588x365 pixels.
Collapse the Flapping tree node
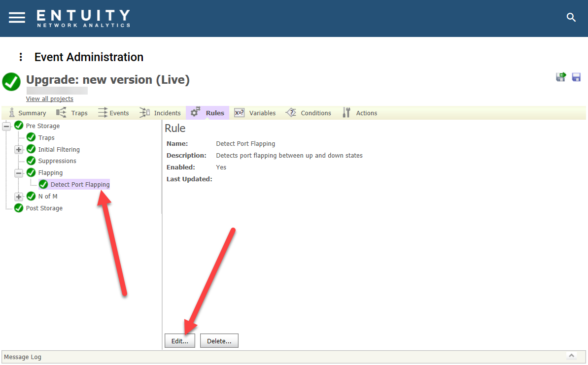pos(18,173)
